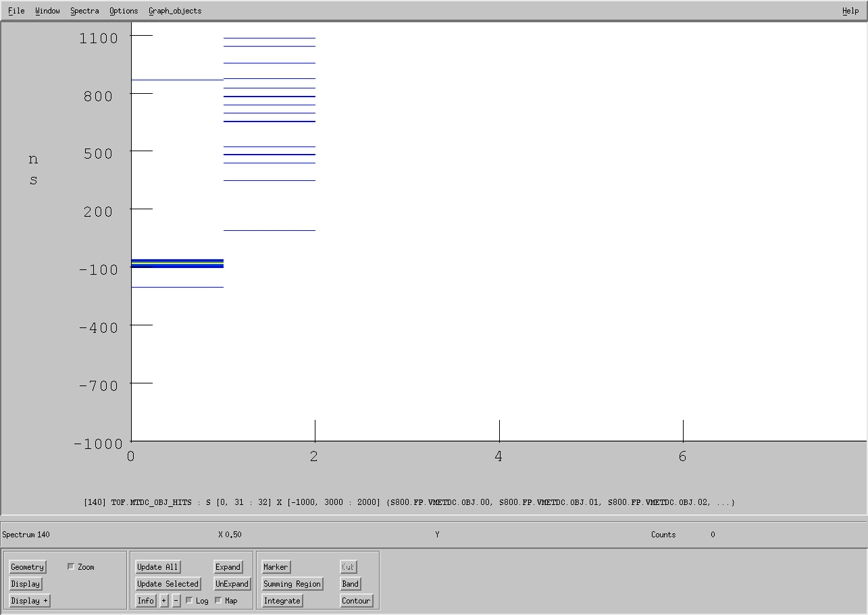
Task: Click the Geometry button
Action: point(27,567)
